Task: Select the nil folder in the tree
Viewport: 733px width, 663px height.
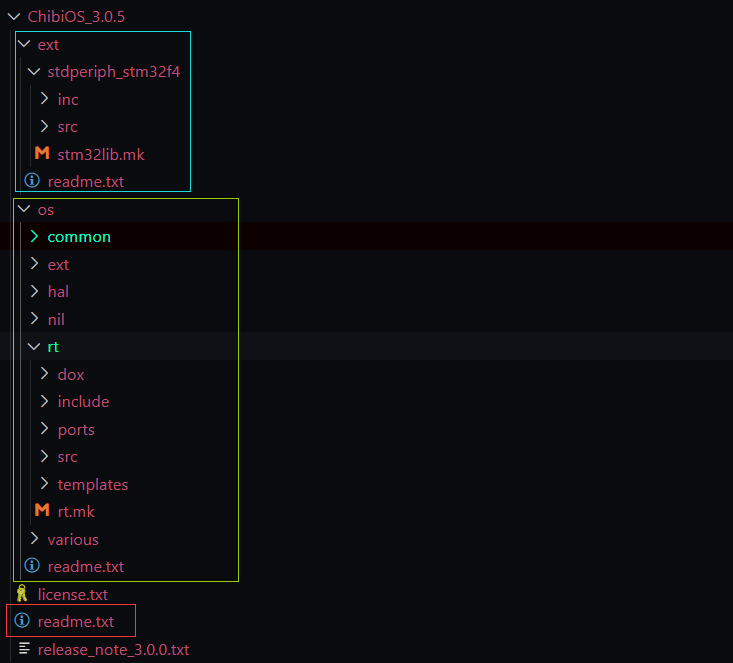Action: pos(56,319)
